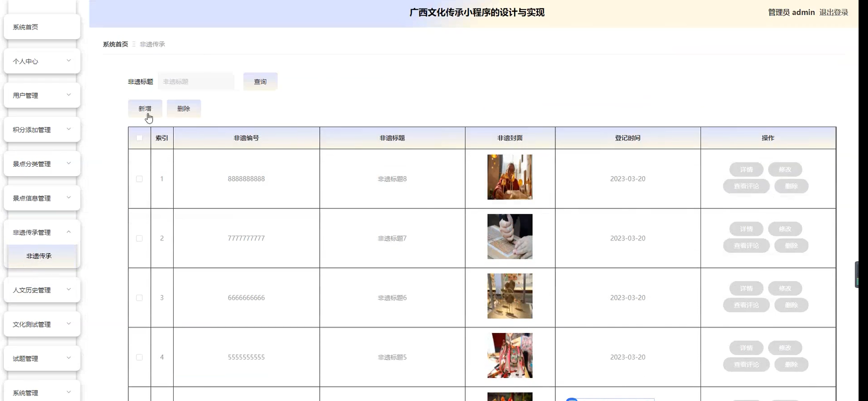Screen dimensions: 868x401
Task: Click the 退出登录 link
Action: click(x=834, y=12)
